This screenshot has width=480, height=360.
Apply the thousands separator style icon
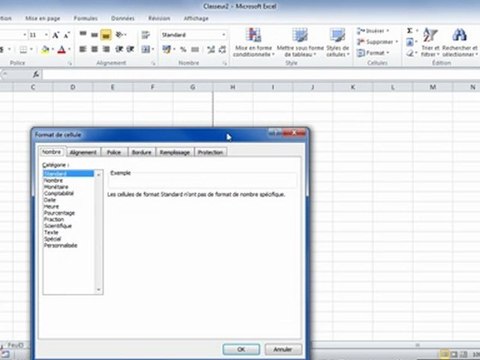195,49
